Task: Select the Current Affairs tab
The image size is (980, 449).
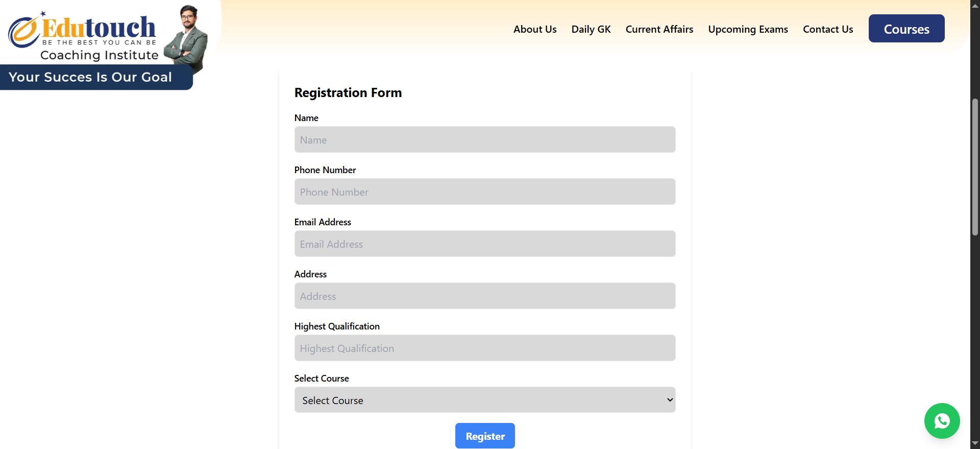Action: point(659,29)
